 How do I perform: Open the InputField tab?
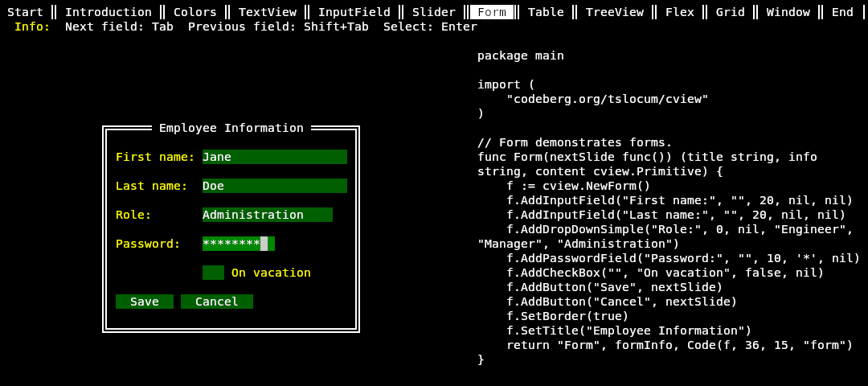[x=354, y=12]
